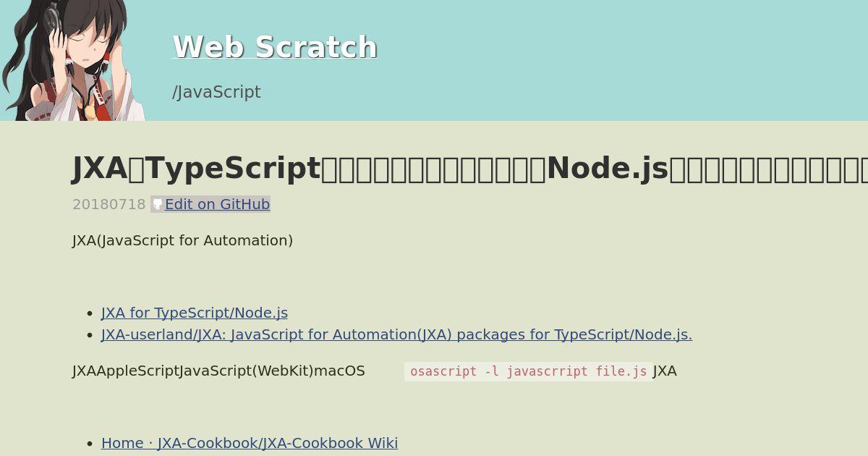868x456 pixels.
Task: Click the 20180718 post date
Action: [109, 204]
